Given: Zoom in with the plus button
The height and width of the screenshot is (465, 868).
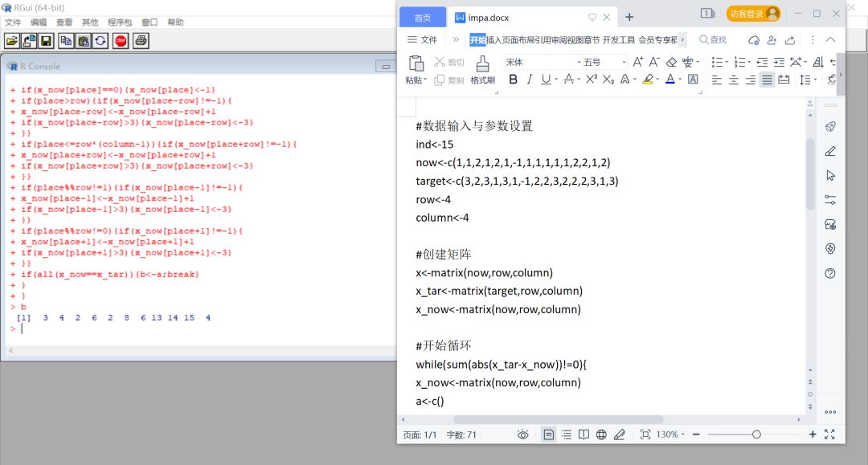Looking at the screenshot, I should tap(812, 434).
